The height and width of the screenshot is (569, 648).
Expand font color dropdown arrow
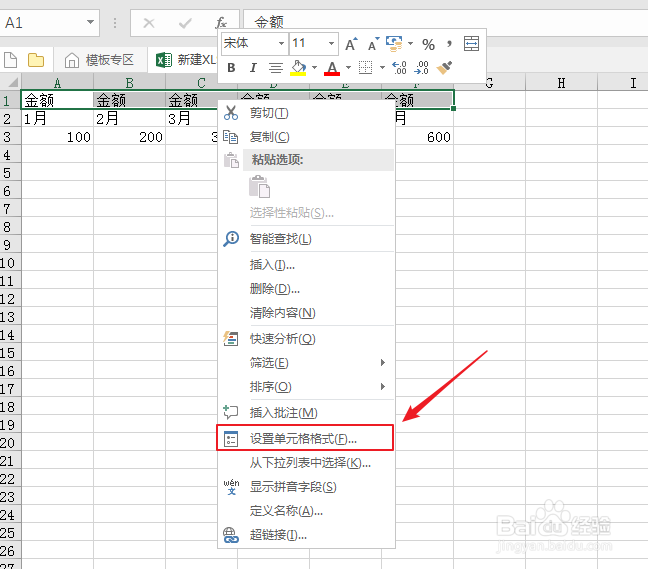tap(348, 67)
